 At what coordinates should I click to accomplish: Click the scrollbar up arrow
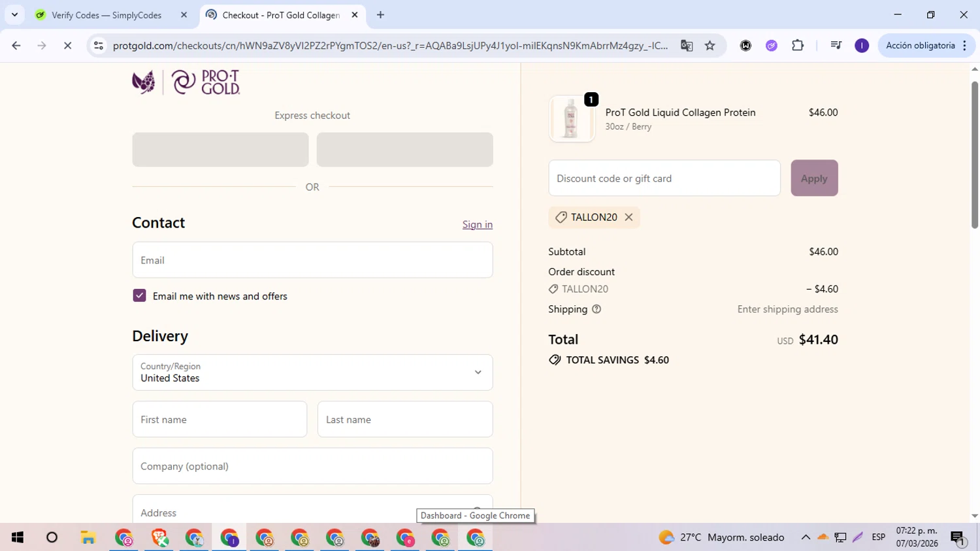tap(974, 69)
